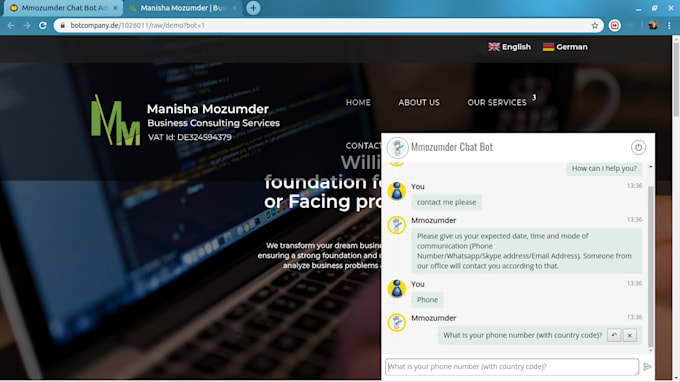Open the ABOUT US menu item
Image resolution: width=680 pixels, height=382 pixels.
(419, 103)
